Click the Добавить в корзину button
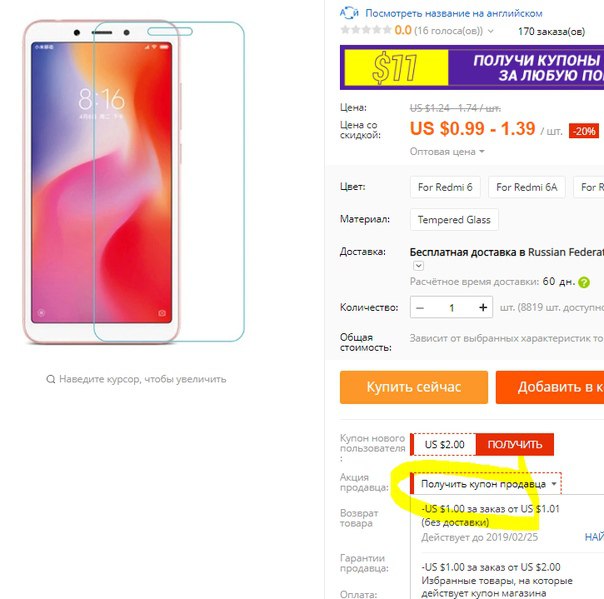Image resolution: width=604 pixels, height=599 pixels. (x=550, y=387)
